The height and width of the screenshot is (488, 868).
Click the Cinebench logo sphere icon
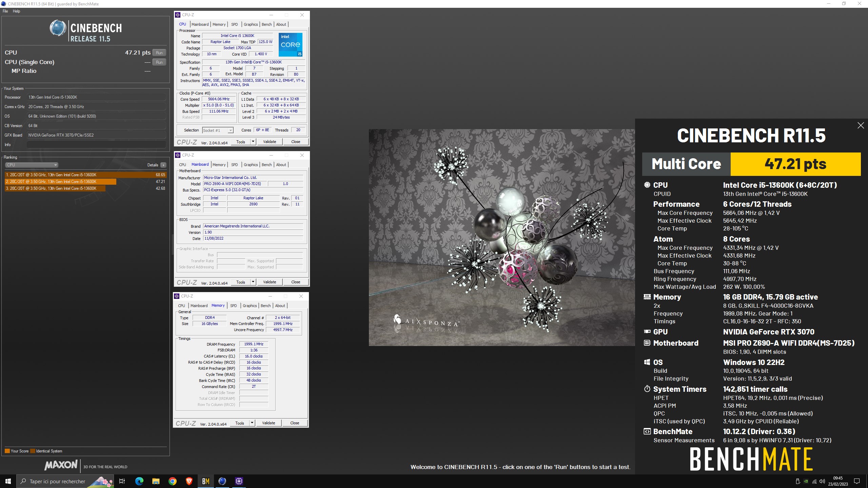click(58, 28)
